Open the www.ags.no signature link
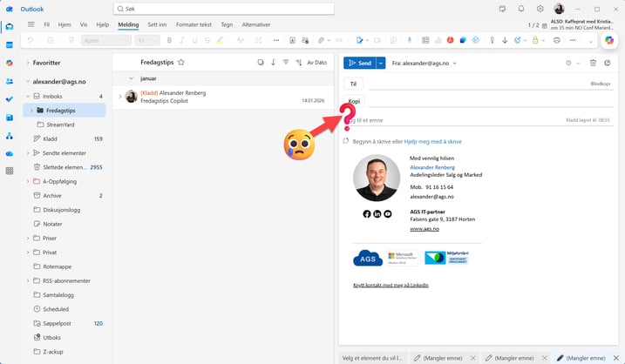 pyautogui.click(x=425, y=229)
